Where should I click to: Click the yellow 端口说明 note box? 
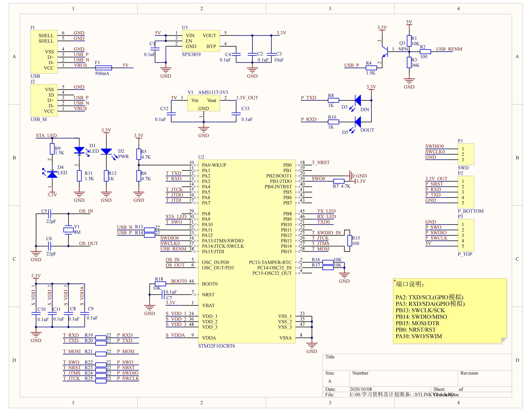[450, 311]
